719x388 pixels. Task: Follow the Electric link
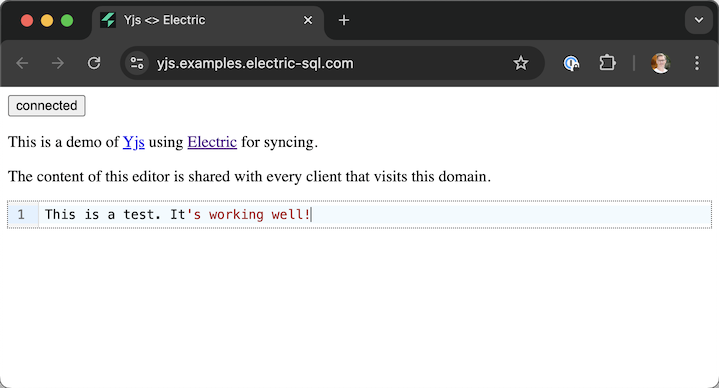[x=212, y=142]
